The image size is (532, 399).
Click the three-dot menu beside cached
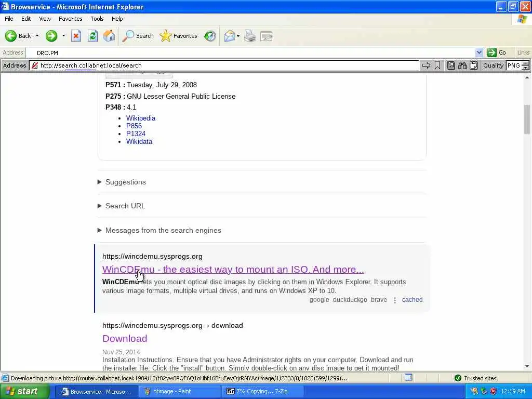pos(395,300)
